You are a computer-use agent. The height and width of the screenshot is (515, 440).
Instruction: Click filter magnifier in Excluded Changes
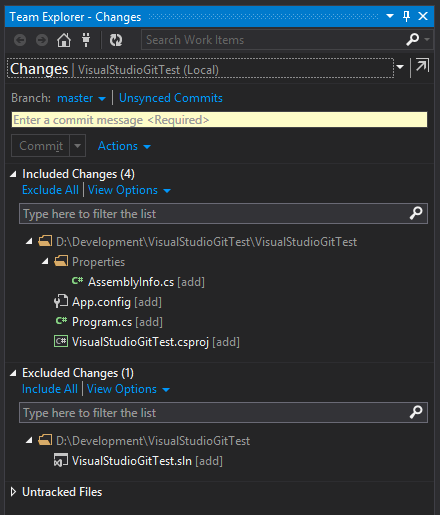(x=416, y=412)
